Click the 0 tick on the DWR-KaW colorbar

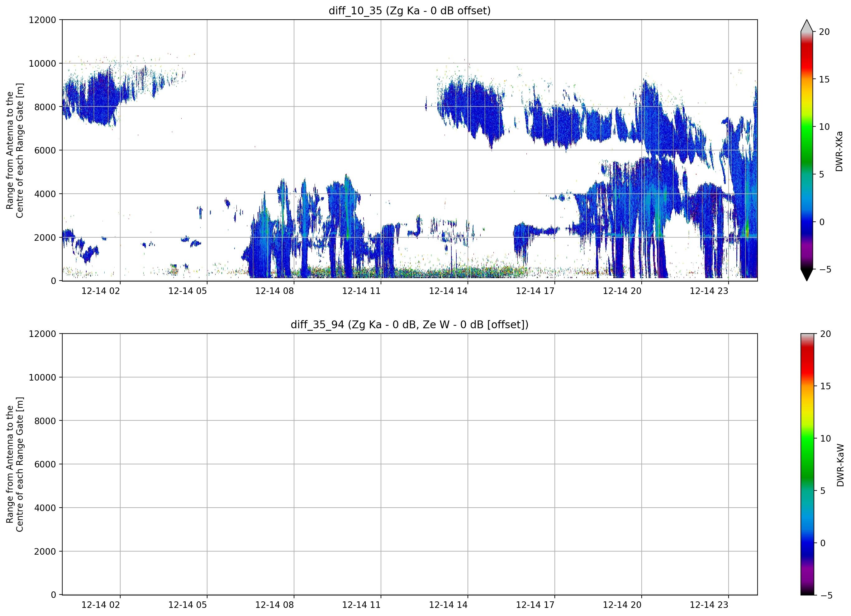tap(822, 543)
